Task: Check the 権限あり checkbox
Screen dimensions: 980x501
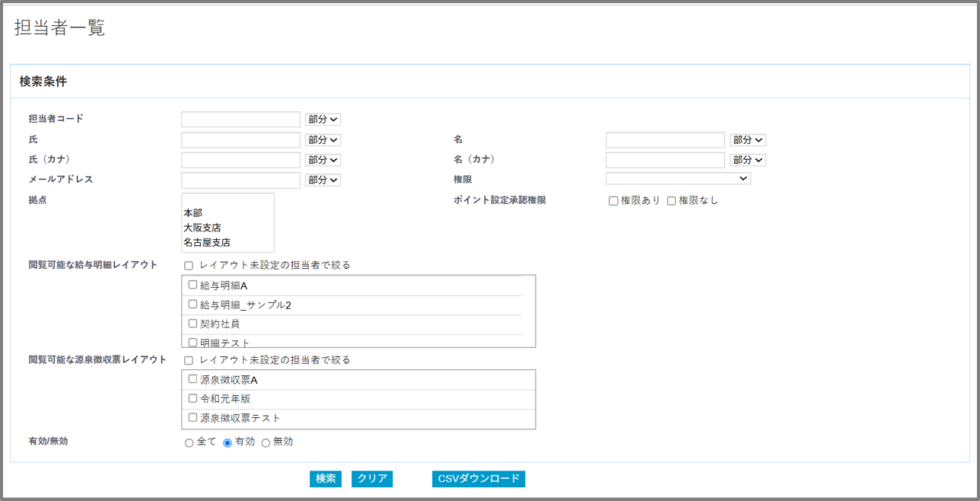Action: (613, 201)
